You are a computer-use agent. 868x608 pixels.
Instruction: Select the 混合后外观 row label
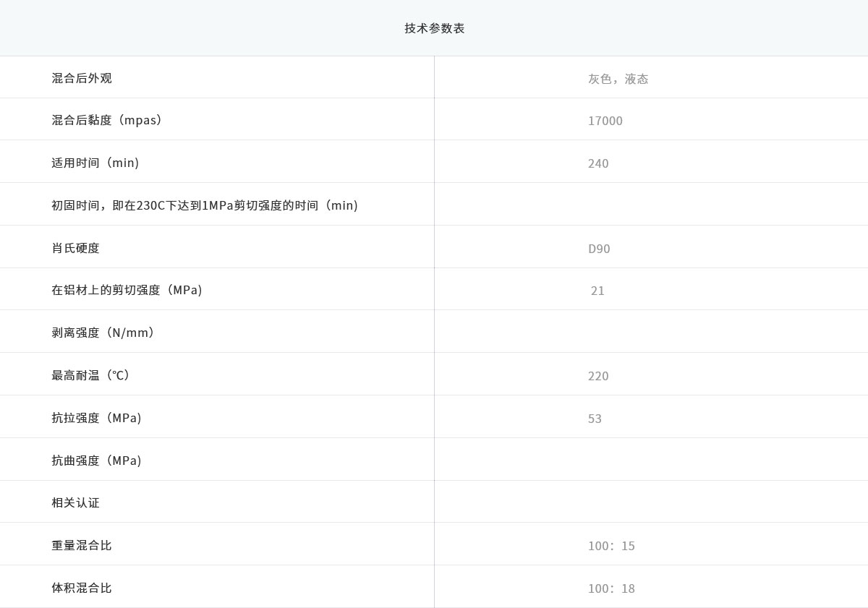click(80, 77)
